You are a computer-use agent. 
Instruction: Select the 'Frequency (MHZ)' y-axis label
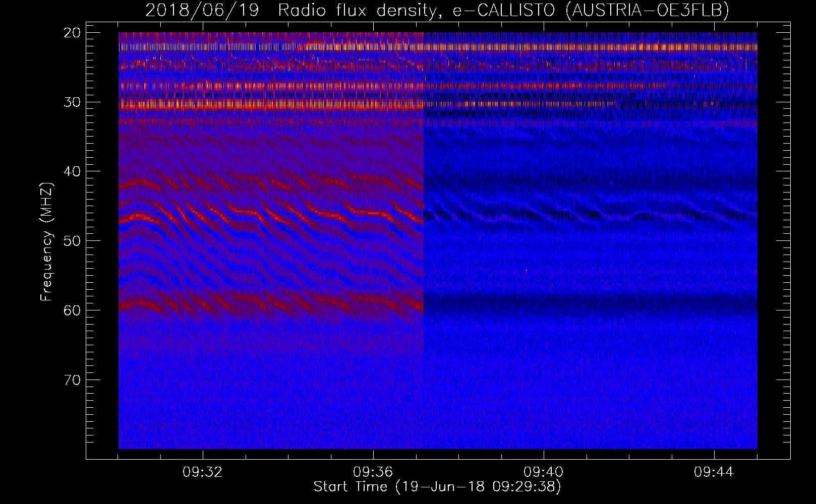(x=46, y=242)
